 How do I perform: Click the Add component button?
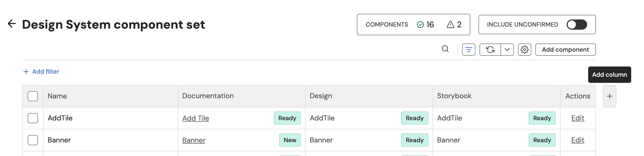pos(565,50)
